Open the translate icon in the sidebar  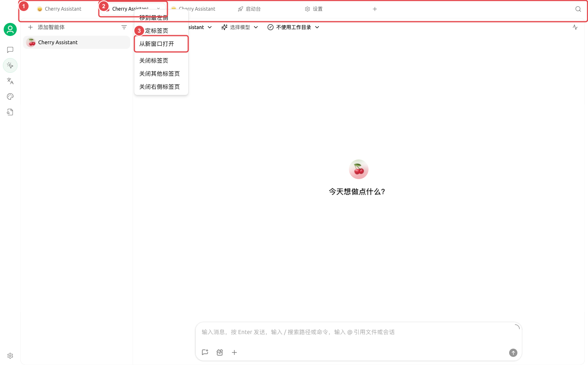click(10, 81)
